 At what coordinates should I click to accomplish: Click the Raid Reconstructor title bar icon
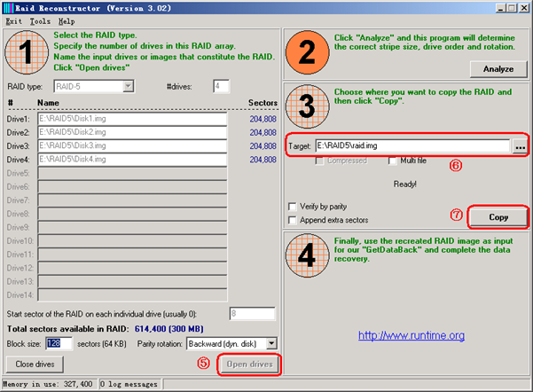tap(8, 8)
